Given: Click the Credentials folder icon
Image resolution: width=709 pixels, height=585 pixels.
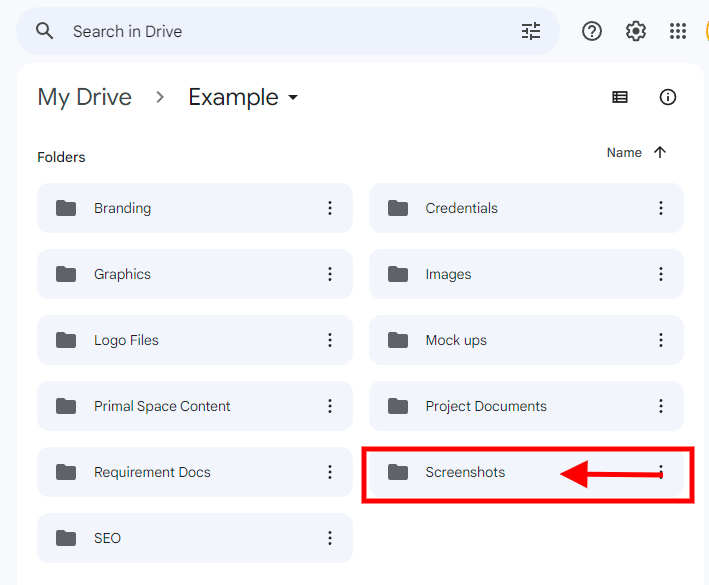Looking at the screenshot, I should pos(398,208).
